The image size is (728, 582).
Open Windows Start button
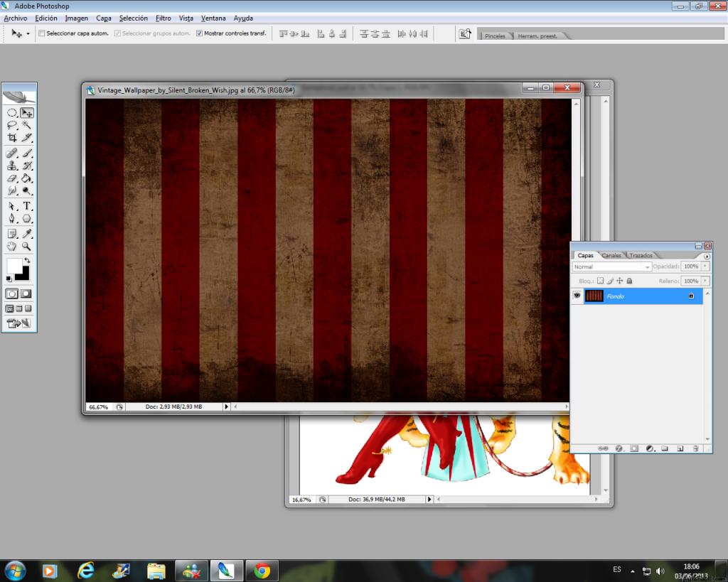tap(14, 571)
